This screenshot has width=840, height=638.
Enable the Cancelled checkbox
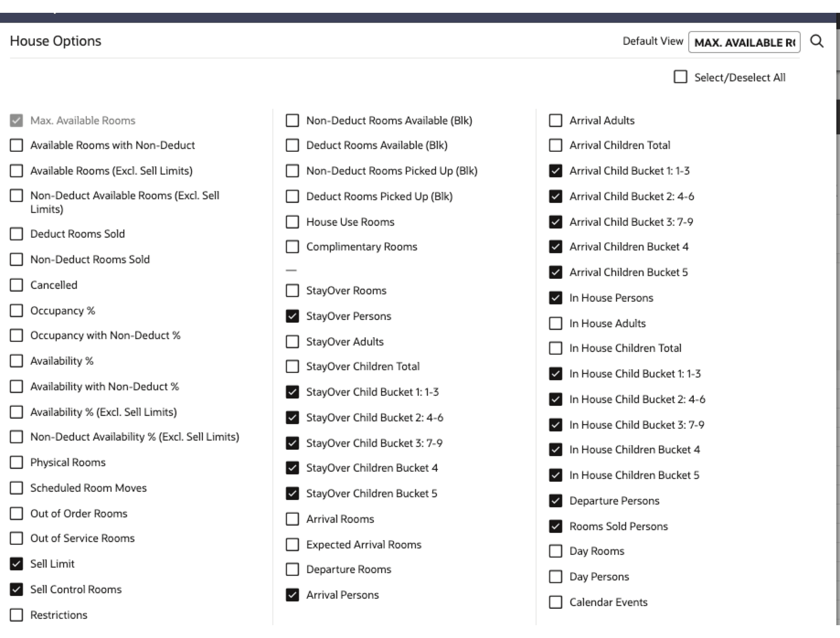(x=16, y=285)
